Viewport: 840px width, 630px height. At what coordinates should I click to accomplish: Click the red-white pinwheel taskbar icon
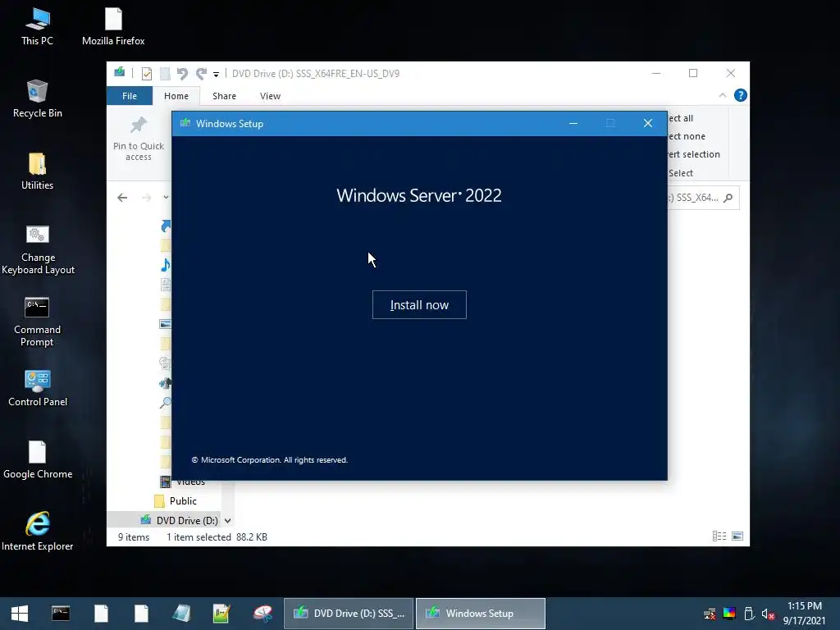262,614
